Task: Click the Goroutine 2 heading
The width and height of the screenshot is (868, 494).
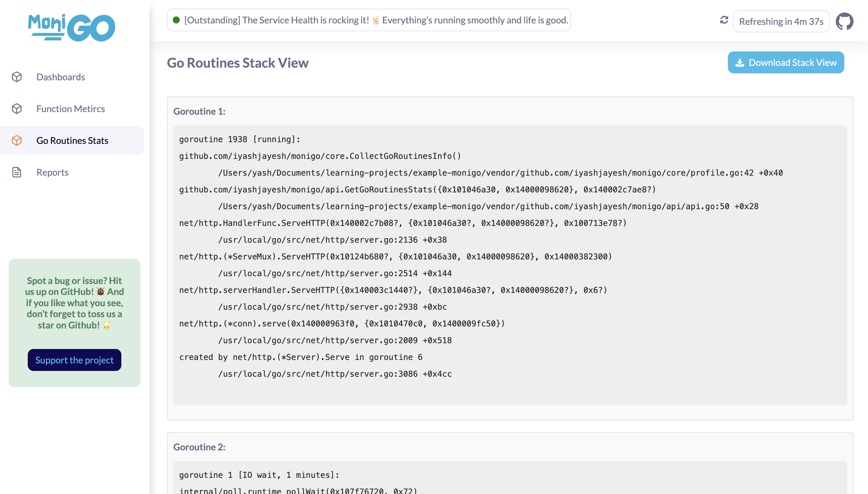Action: coord(199,447)
